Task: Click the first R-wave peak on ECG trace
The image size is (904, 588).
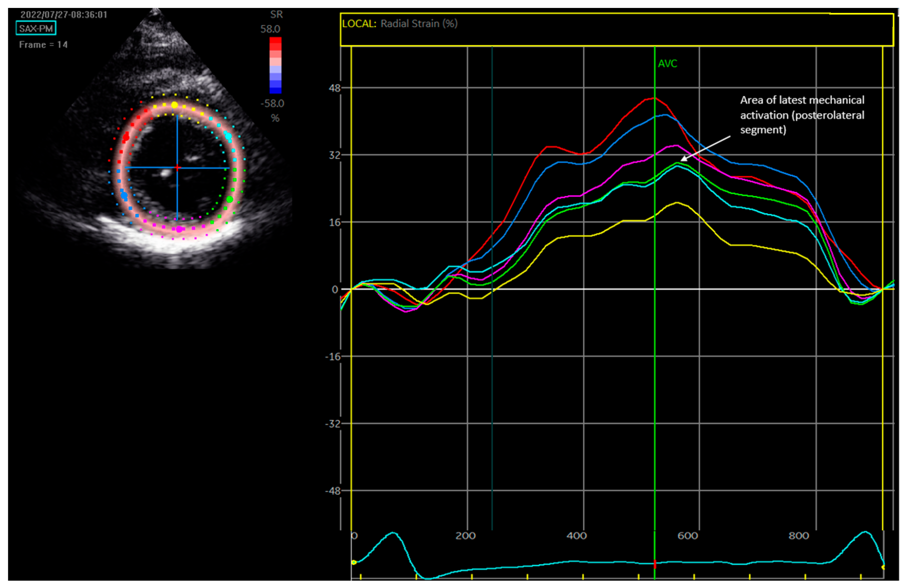Action: (393, 533)
